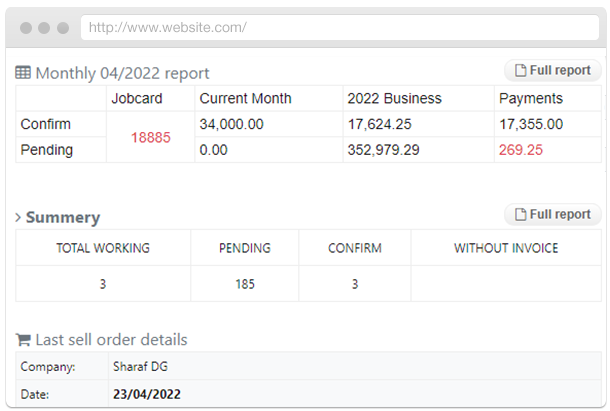Viewport: 610px width, 411px height.
Task: Click the Payments column header
Action: [x=530, y=98]
